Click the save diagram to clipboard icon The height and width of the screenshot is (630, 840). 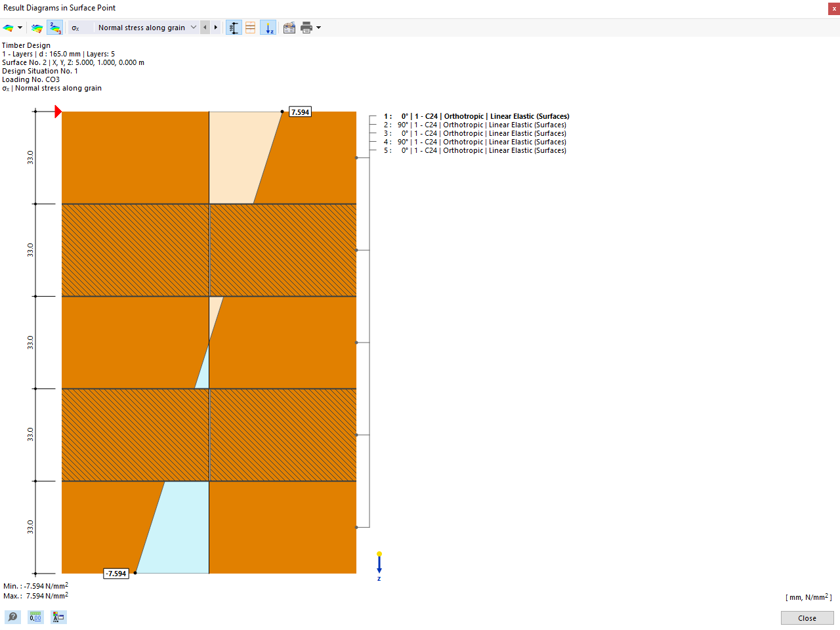[289, 28]
